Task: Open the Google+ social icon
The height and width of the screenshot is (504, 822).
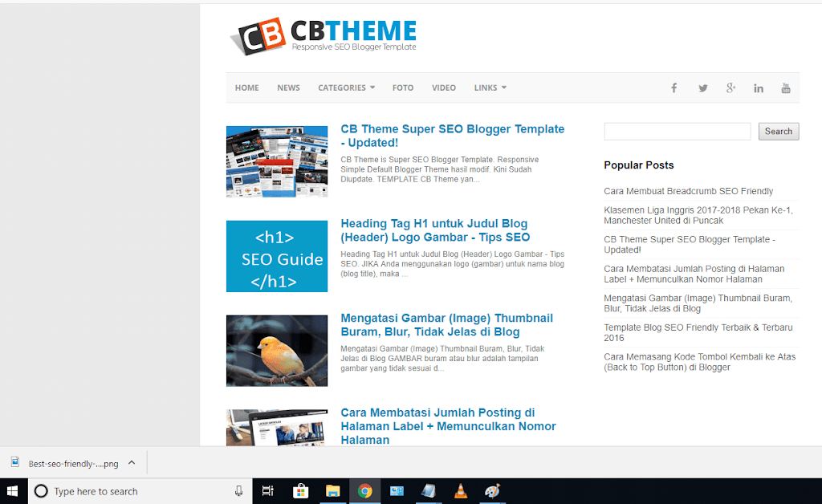Action: click(x=730, y=87)
